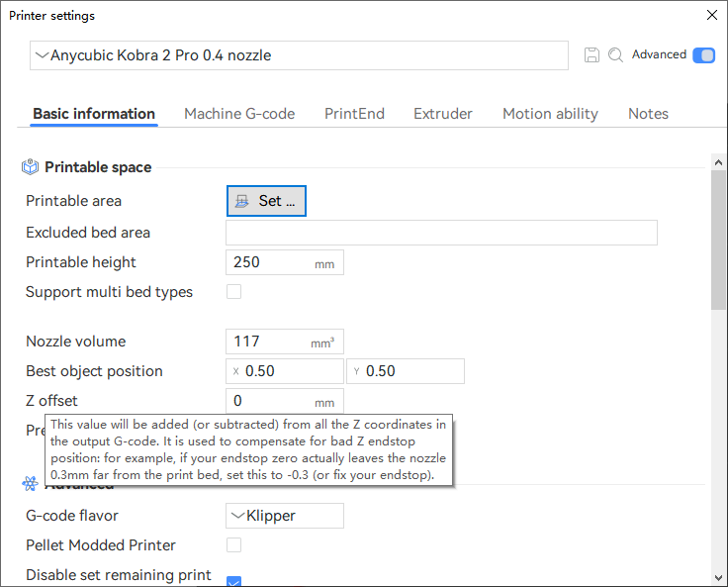Click the save preset floppy disk icon

pyautogui.click(x=591, y=54)
